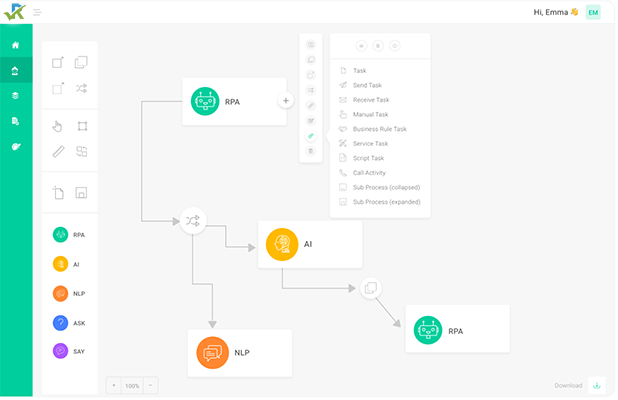Choose Send Task from the task menu
618x400 pixels.
pyautogui.click(x=367, y=86)
